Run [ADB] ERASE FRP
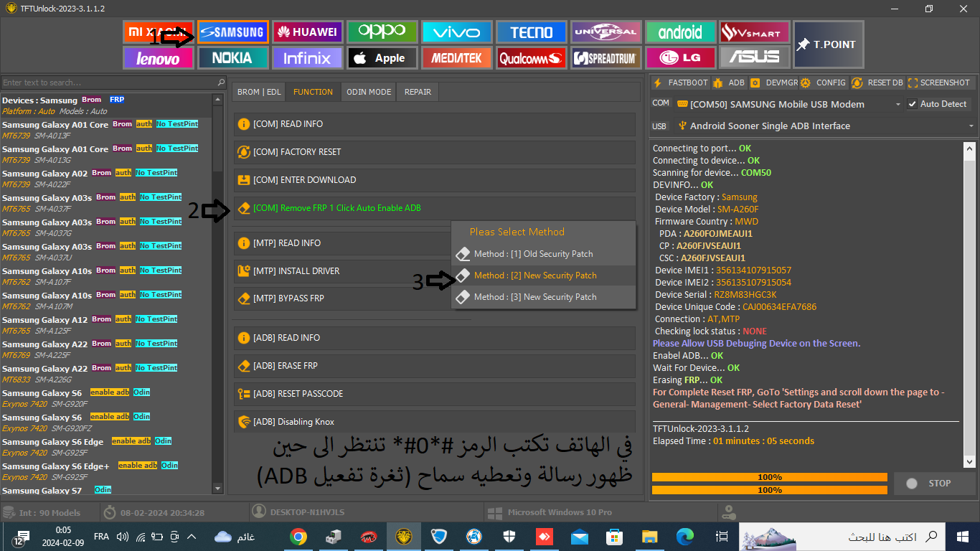980x551 pixels. pyautogui.click(x=434, y=366)
